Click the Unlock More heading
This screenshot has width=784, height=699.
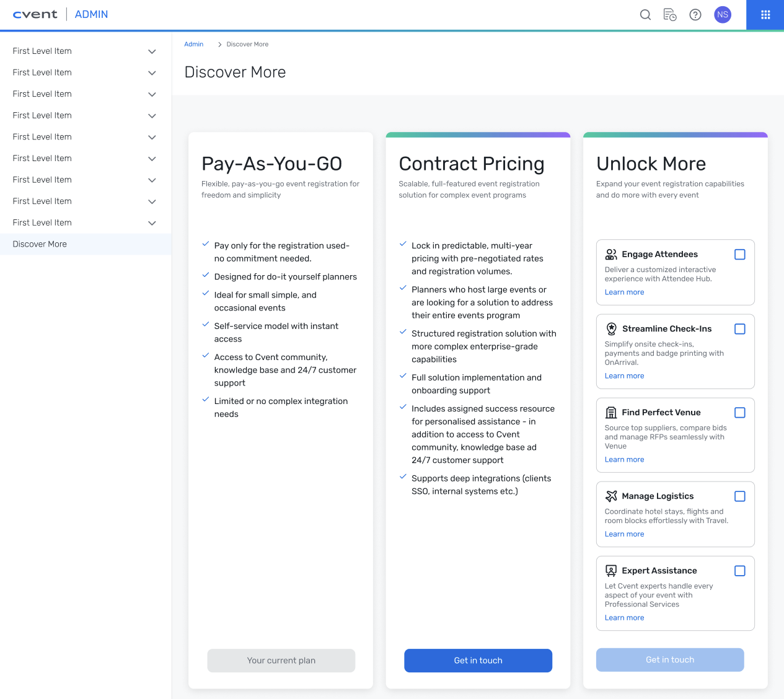tap(651, 164)
